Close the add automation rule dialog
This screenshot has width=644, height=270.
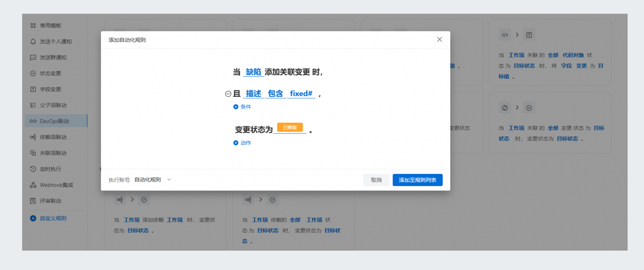point(439,40)
